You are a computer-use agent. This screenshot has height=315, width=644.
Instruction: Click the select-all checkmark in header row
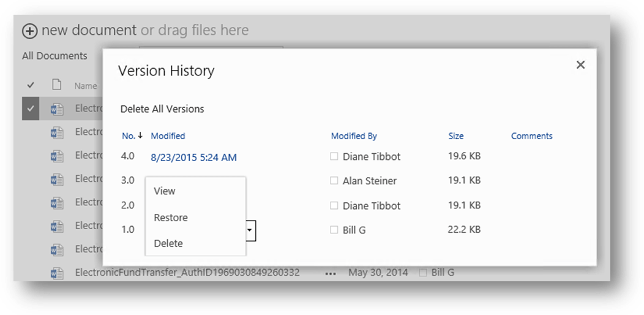pyautogui.click(x=31, y=85)
